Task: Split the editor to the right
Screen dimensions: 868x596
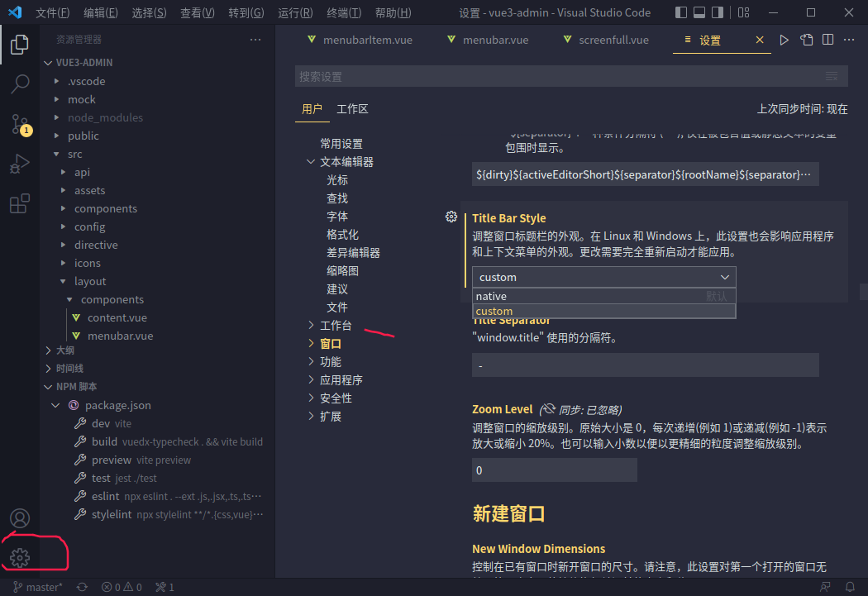Action: (827, 40)
